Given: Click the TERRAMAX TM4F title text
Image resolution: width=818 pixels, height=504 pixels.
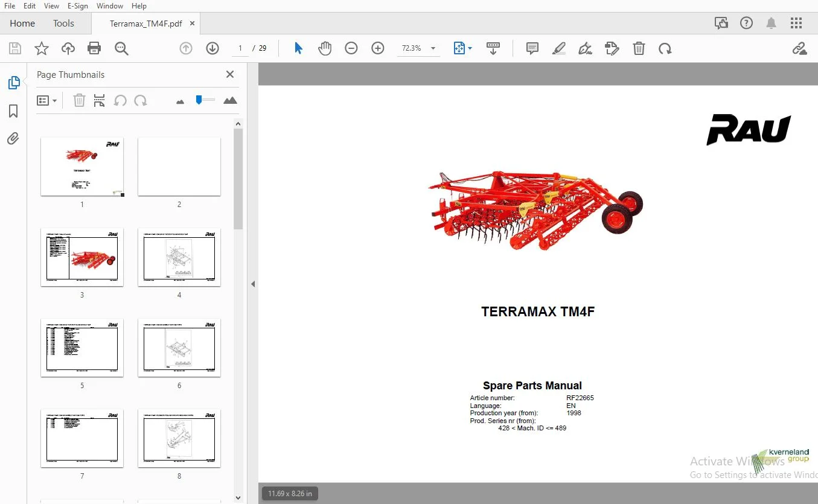Looking at the screenshot, I should tap(538, 311).
